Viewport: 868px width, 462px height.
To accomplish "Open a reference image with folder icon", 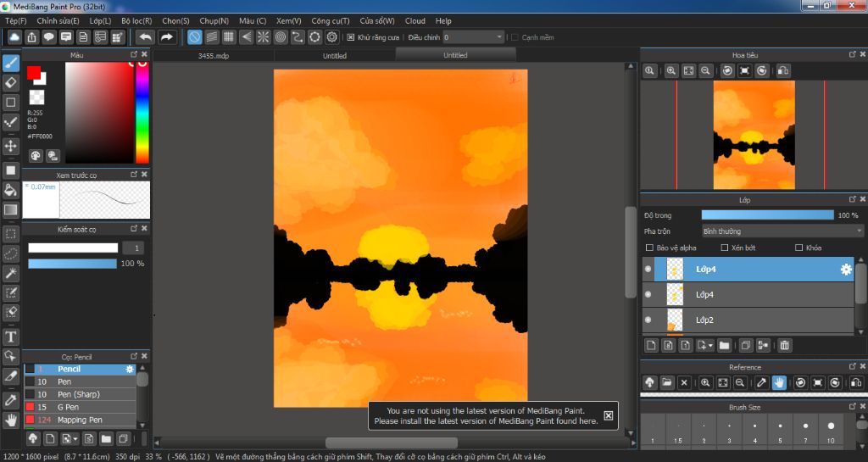I will (666, 382).
